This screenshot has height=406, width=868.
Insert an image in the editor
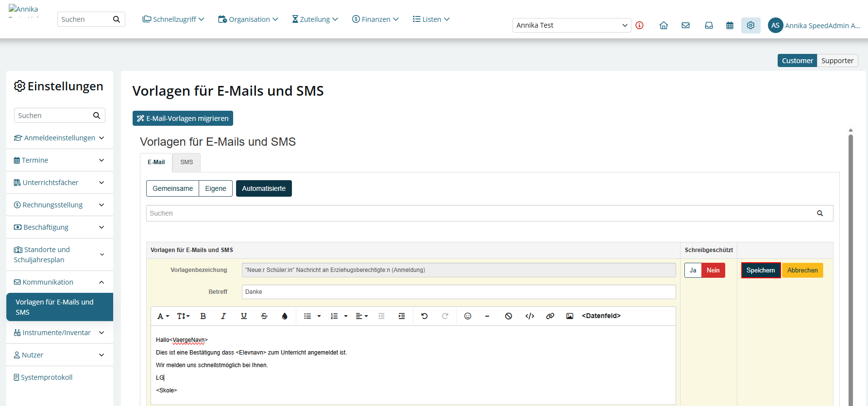tap(570, 316)
